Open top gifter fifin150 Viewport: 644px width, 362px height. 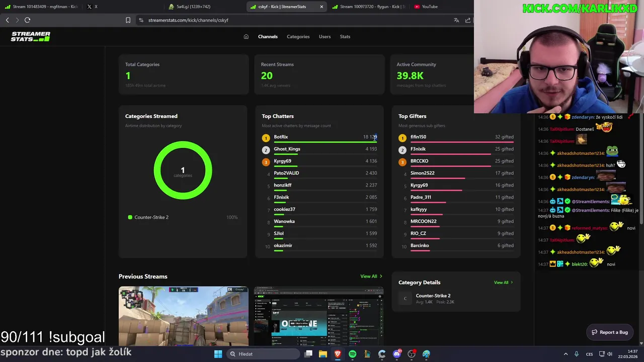[418, 137]
